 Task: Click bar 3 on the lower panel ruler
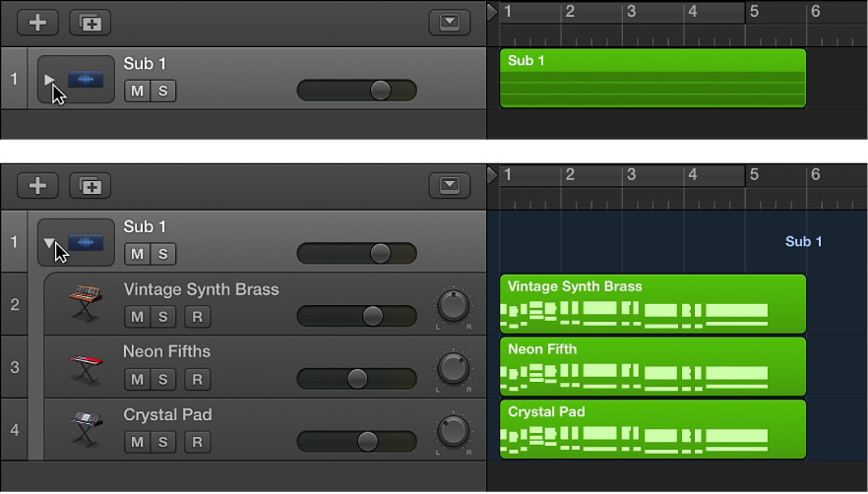pyautogui.click(x=631, y=174)
